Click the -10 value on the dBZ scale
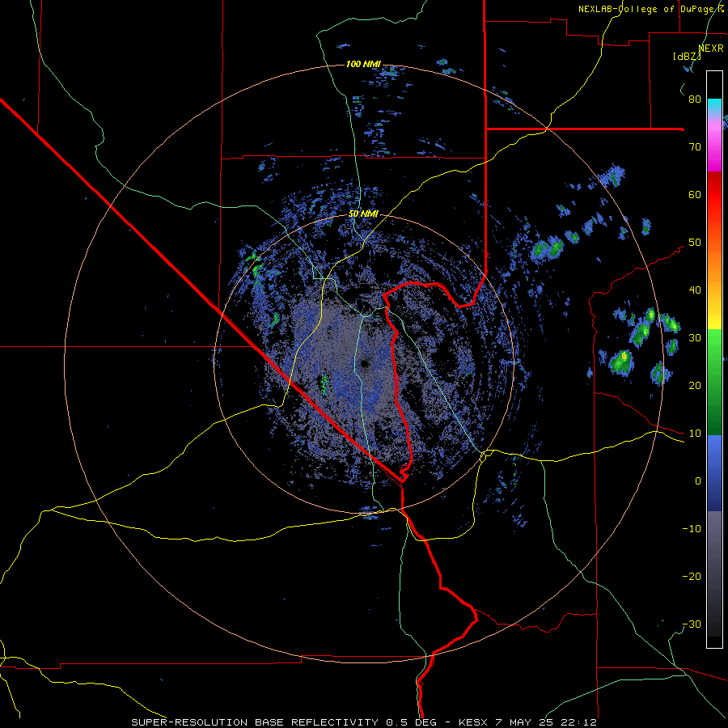This screenshot has height=728, width=728. 692,528
